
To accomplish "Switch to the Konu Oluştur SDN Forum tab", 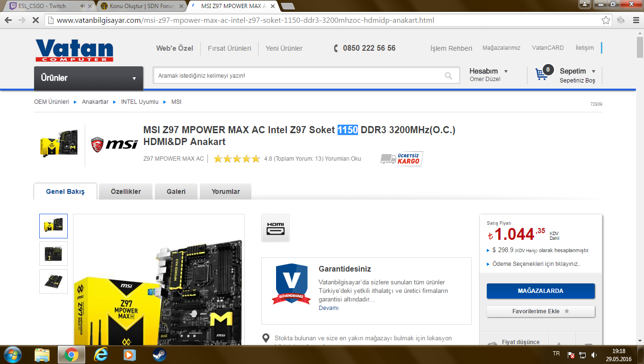I will 141,6.
